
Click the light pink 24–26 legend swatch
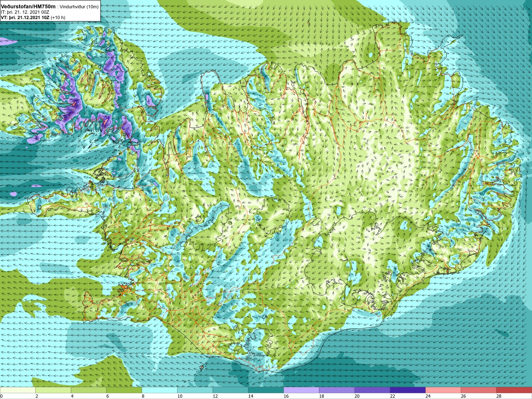(x=443, y=390)
